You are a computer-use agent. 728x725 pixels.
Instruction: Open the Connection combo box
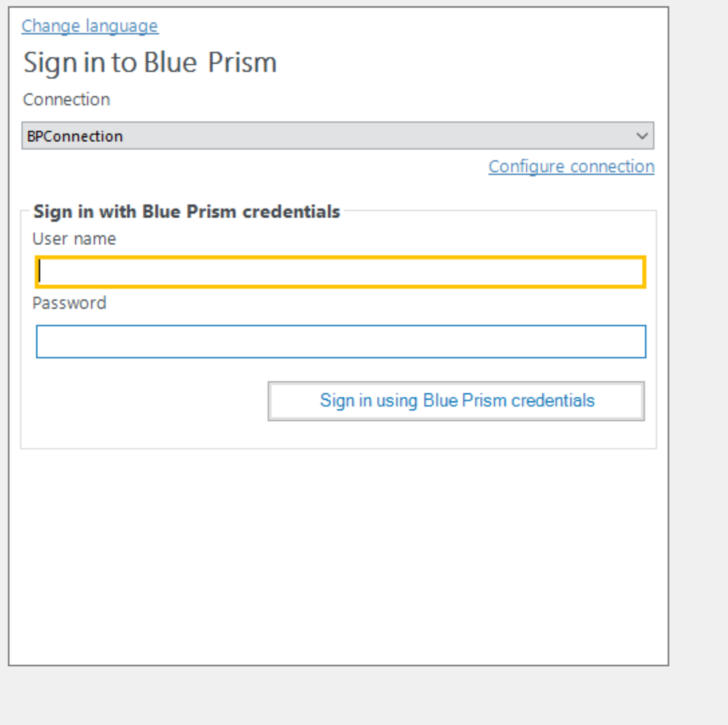point(337,136)
